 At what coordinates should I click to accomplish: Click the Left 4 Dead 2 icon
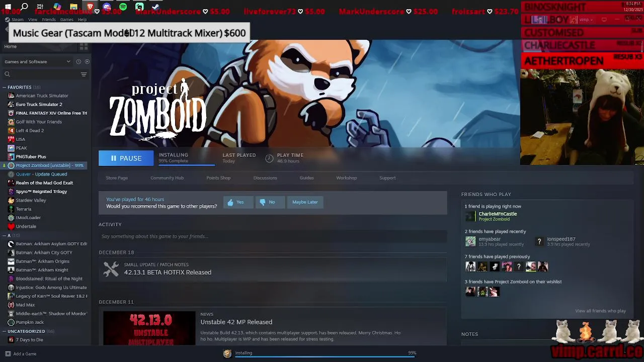(11, 131)
